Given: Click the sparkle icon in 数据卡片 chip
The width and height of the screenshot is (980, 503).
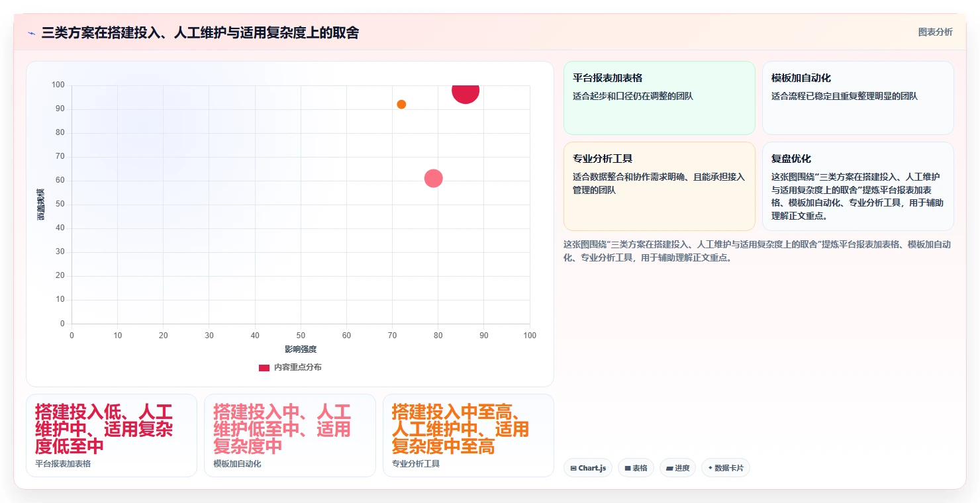Looking at the screenshot, I should pos(710,468).
